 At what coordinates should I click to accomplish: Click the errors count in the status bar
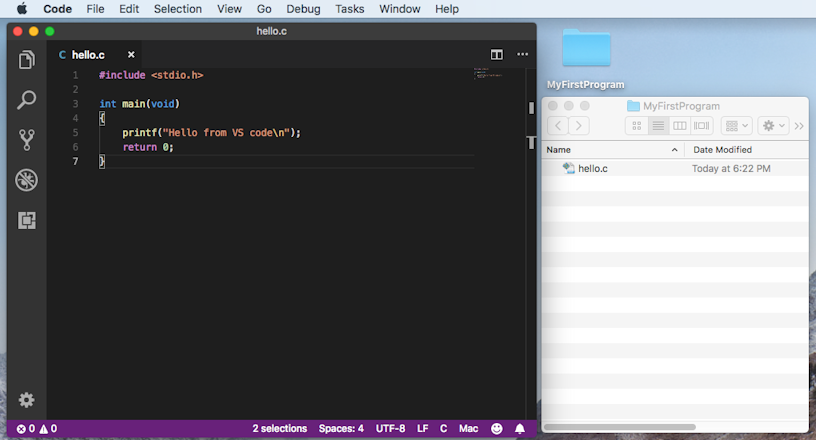26,429
